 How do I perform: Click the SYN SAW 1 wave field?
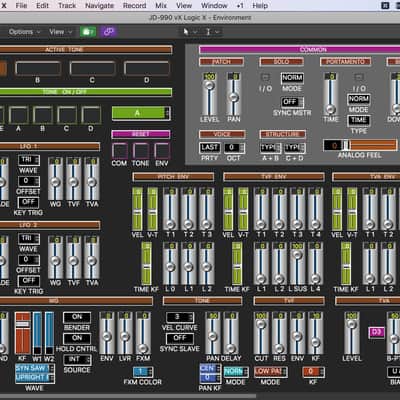pyautogui.click(x=35, y=369)
